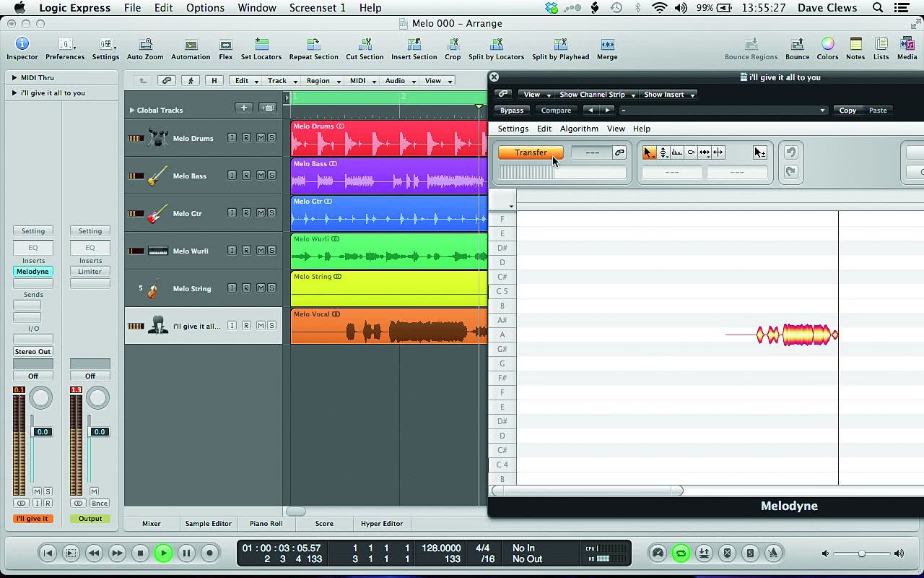Click Melodyne's redo arrow button
This screenshot has width=924, height=578.
791,172
